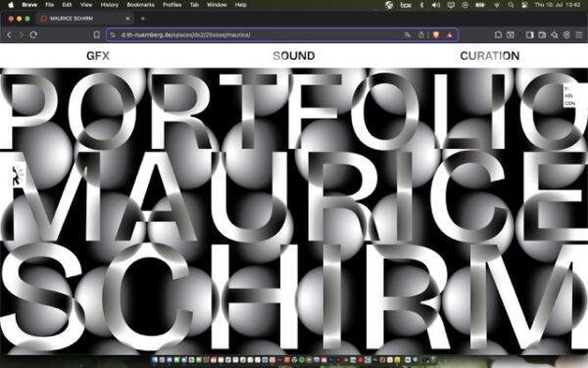Open the Brave Wallet icon
Viewport: 588px width, 368px height.
point(542,35)
